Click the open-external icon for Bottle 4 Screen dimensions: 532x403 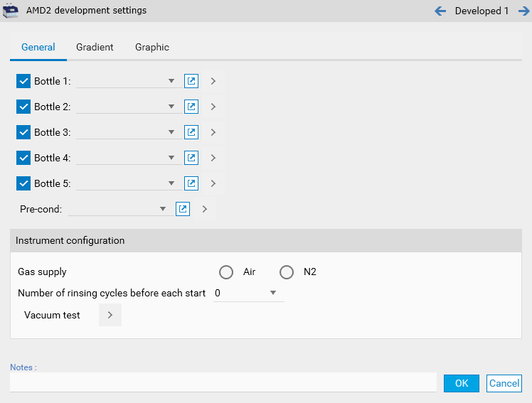191,158
